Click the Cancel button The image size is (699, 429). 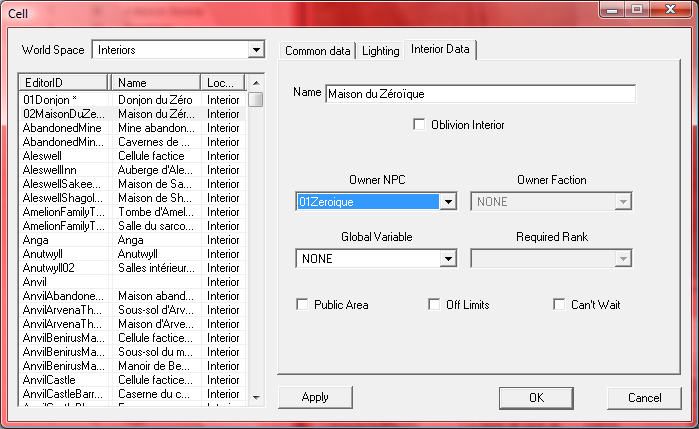644,397
